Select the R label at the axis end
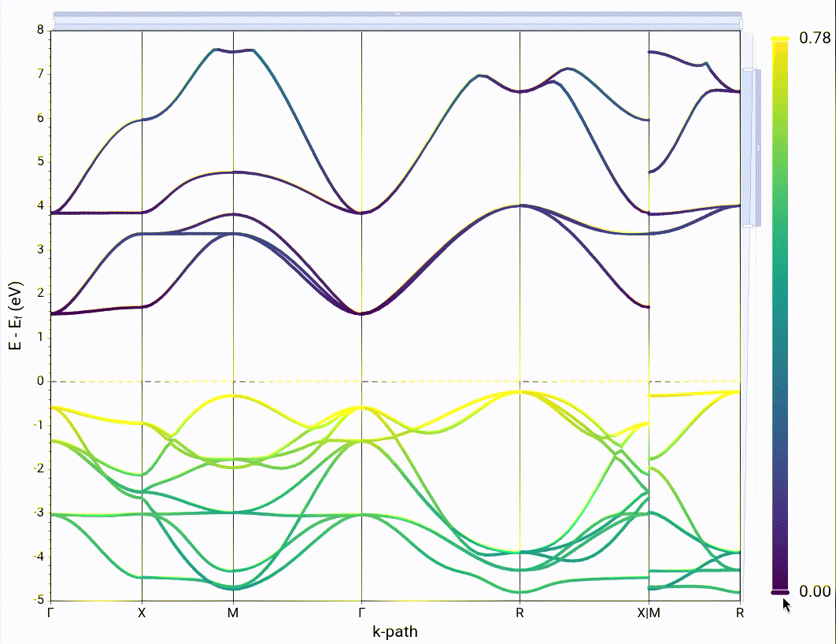 (741, 609)
